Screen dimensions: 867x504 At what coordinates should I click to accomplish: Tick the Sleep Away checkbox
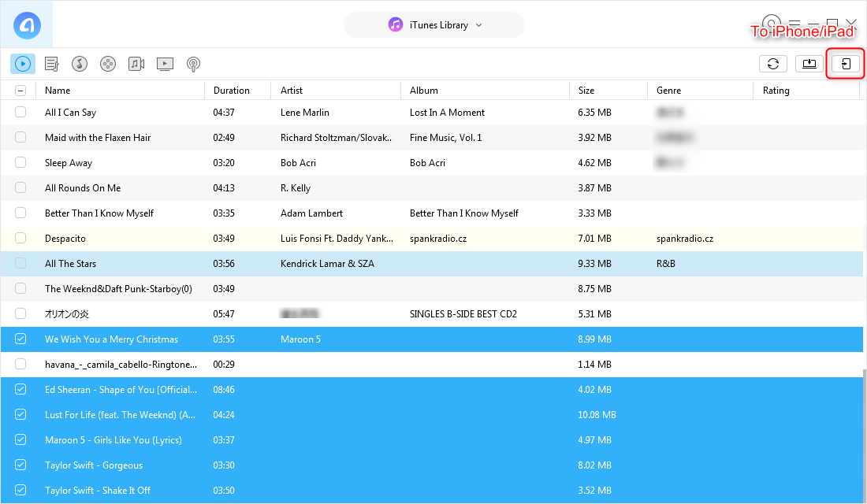coord(20,162)
